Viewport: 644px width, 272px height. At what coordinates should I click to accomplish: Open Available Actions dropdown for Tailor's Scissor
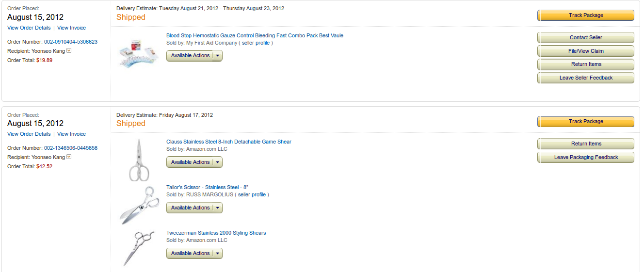pyautogui.click(x=218, y=208)
